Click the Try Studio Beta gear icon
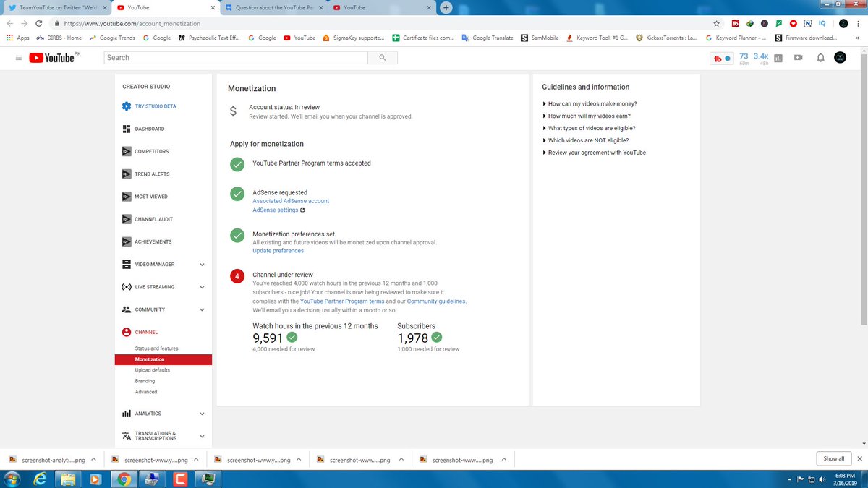 tap(127, 106)
